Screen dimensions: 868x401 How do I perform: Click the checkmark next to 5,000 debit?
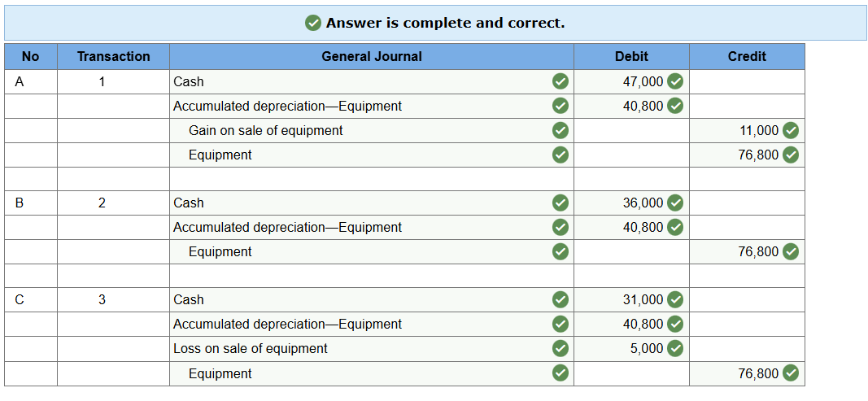point(674,348)
